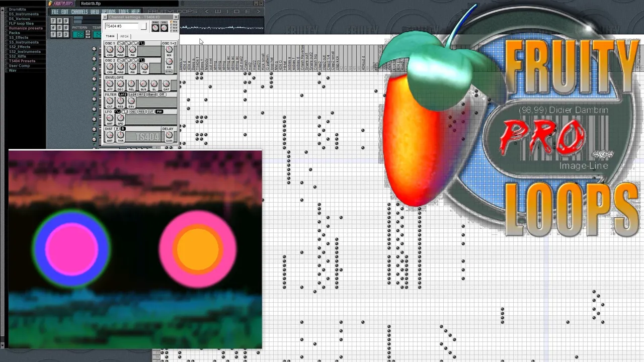
Task: Select the Band filter type
Action: [x=152, y=95]
